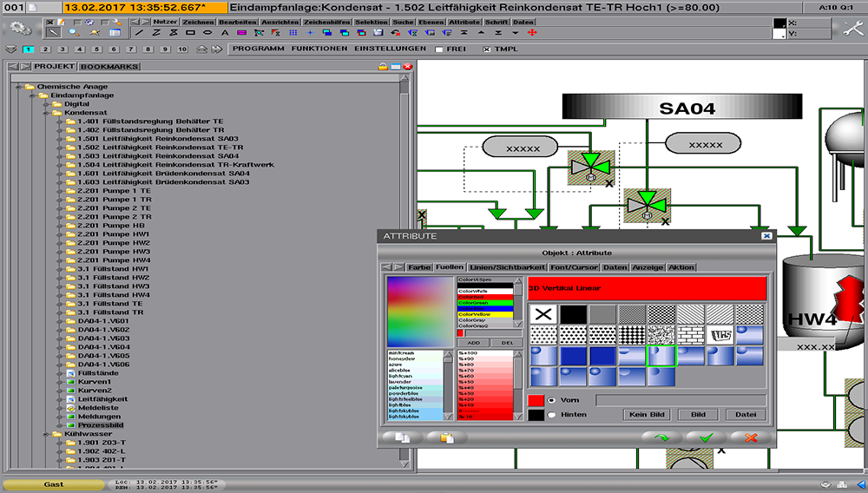Click the up arrow of mintcream color list
868x493 pixels.
tap(448, 354)
